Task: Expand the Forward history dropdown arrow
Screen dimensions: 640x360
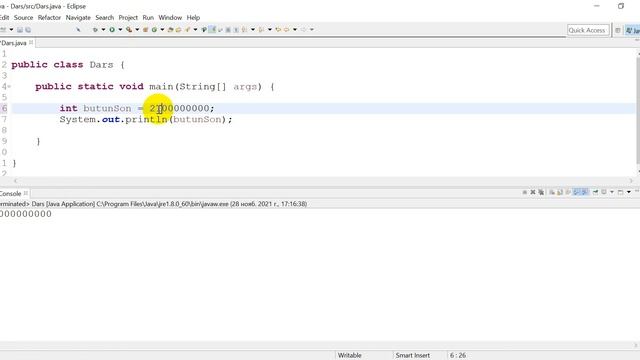Action: (311, 29)
